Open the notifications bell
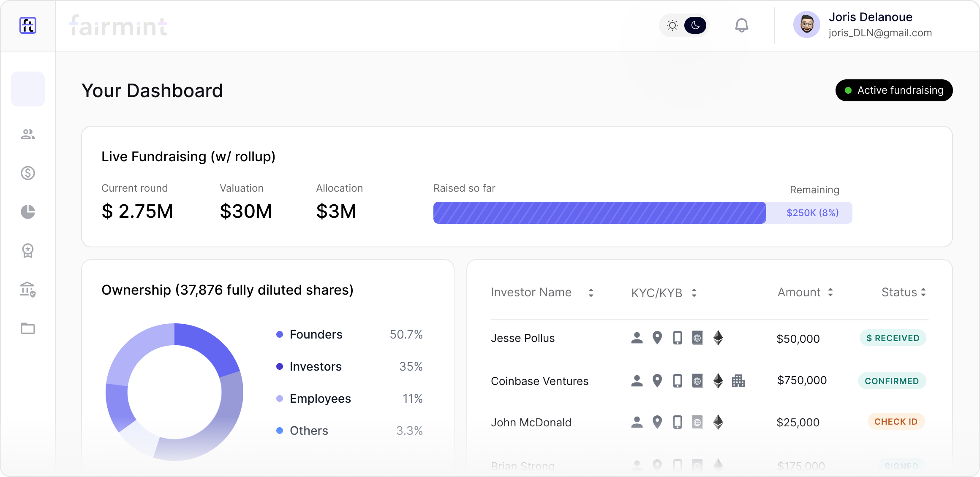Image resolution: width=980 pixels, height=477 pixels. pos(741,25)
